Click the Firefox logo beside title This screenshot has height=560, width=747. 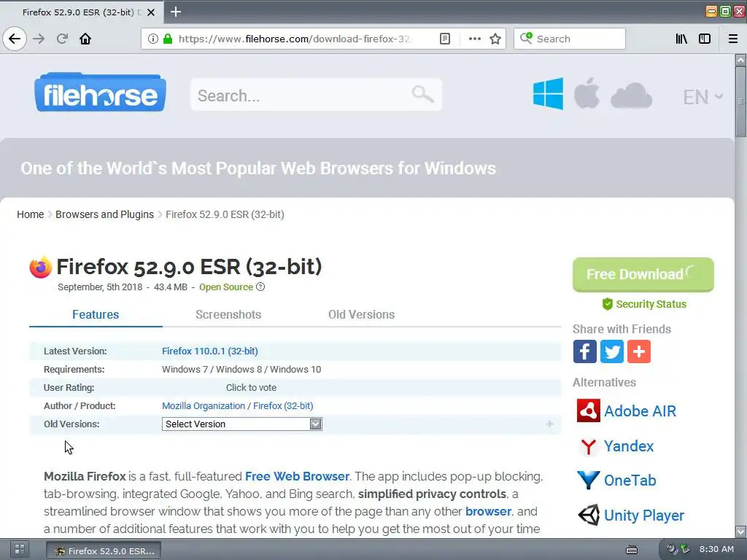click(x=41, y=267)
